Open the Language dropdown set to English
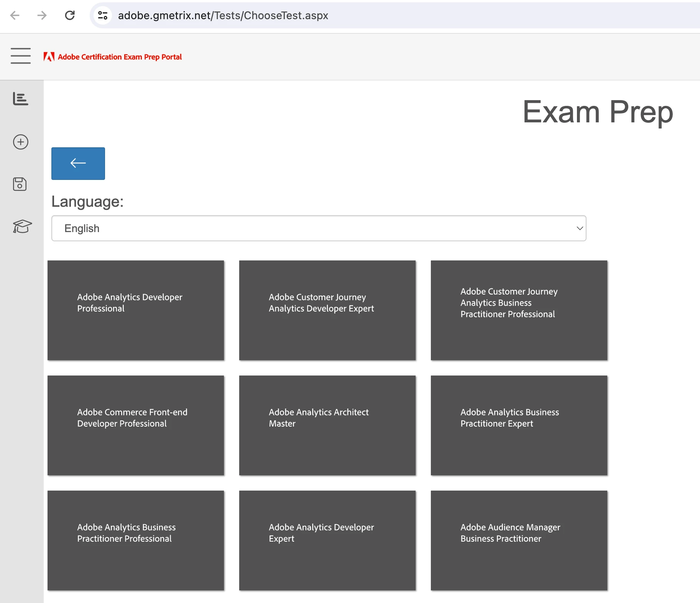This screenshot has width=700, height=603. (319, 228)
